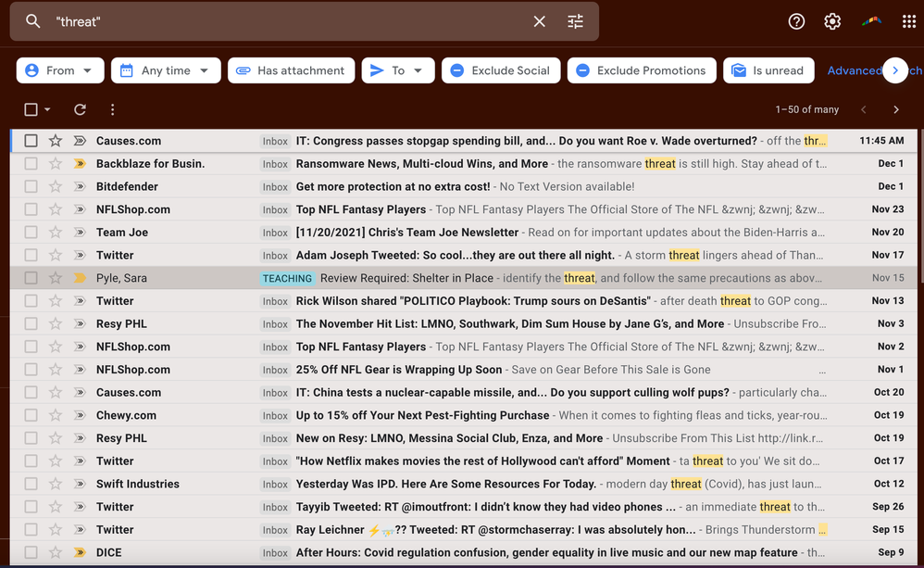924x568 pixels.
Task: Star the Causes.com 11:45 AM email
Action: (56, 141)
